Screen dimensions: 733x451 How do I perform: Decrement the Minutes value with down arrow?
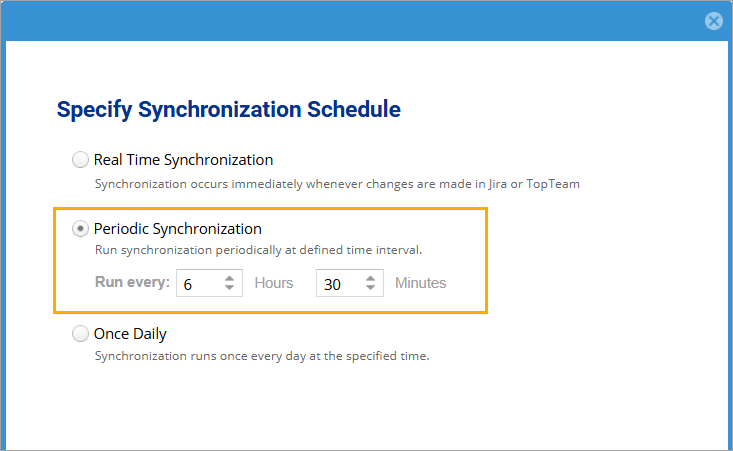tap(370, 289)
